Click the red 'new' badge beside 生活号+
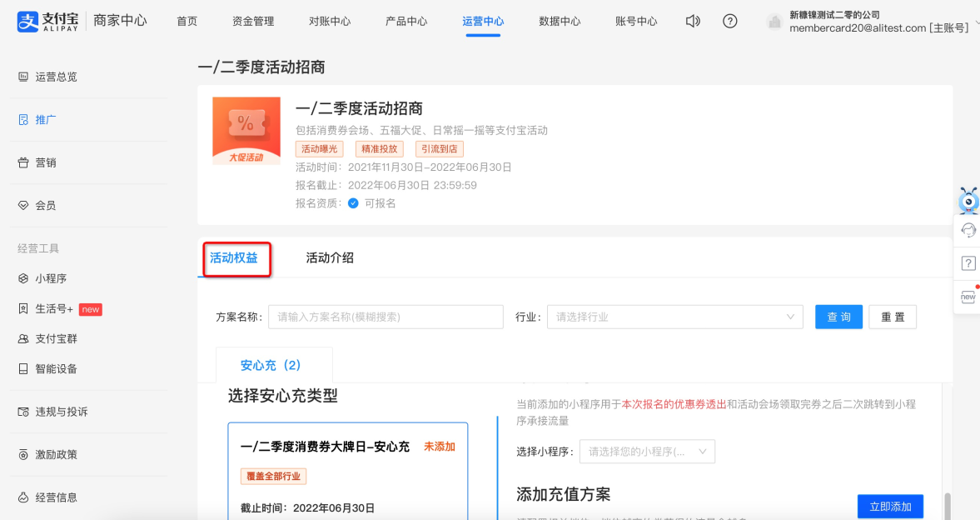 pos(91,310)
